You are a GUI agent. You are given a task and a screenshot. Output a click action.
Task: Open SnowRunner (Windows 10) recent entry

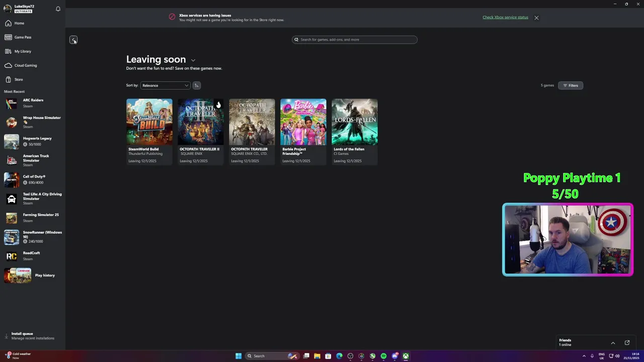[x=33, y=237]
